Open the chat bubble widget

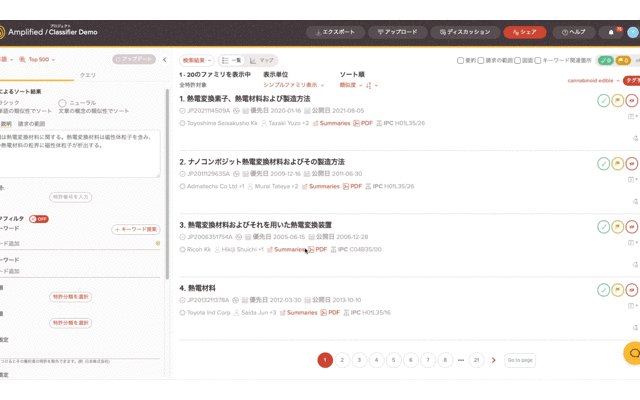(x=633, y=353)
